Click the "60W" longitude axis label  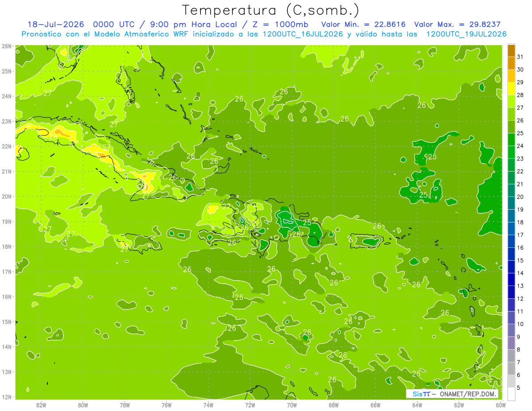501,405
